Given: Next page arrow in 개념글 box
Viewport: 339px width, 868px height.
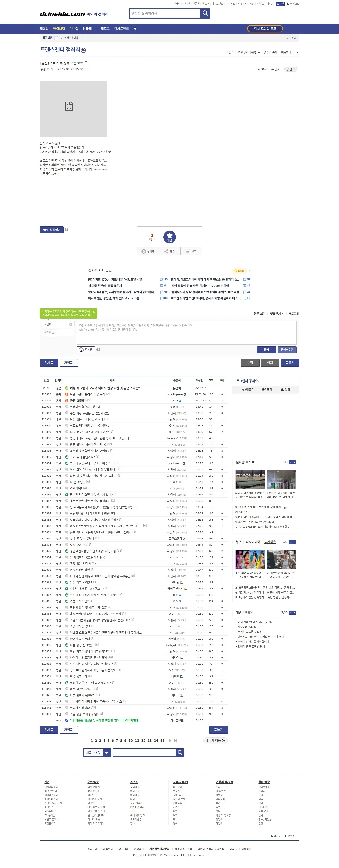Looking at the screenshot, I should coord(294,613).
